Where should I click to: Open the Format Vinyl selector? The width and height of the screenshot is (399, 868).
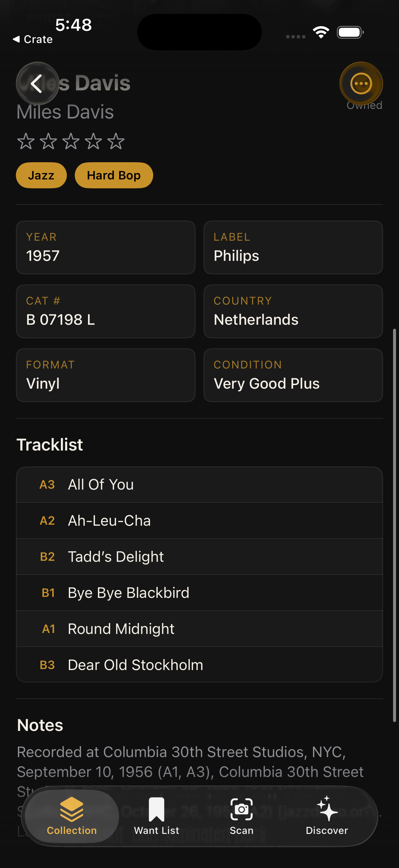click(x=106, y=375)
